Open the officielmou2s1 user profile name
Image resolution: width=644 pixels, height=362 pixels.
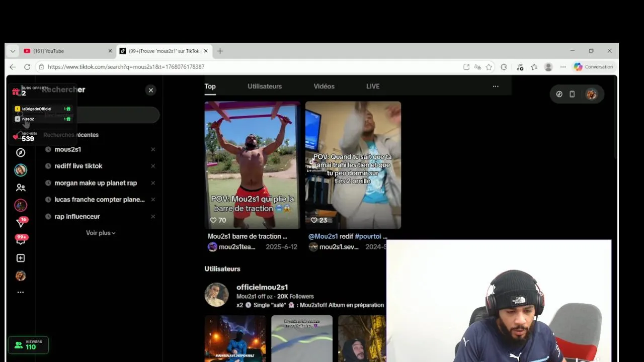[262, 287]
